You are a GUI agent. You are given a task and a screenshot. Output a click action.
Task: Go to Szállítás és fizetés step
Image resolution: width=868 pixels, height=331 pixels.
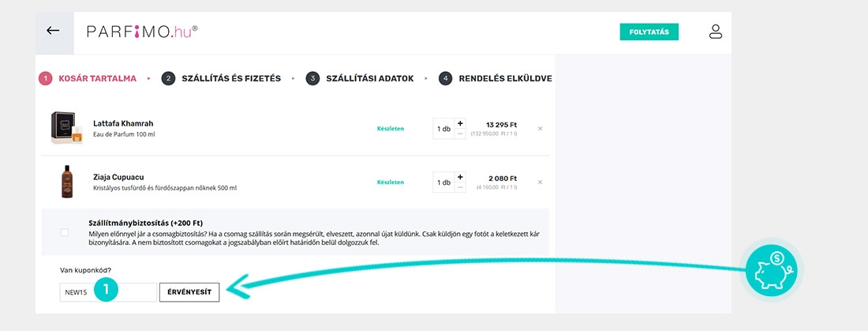pos(222,78)
